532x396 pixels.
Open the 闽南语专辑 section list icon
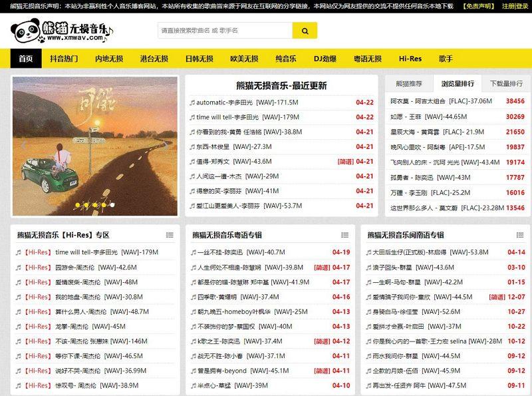click(520, 235)
